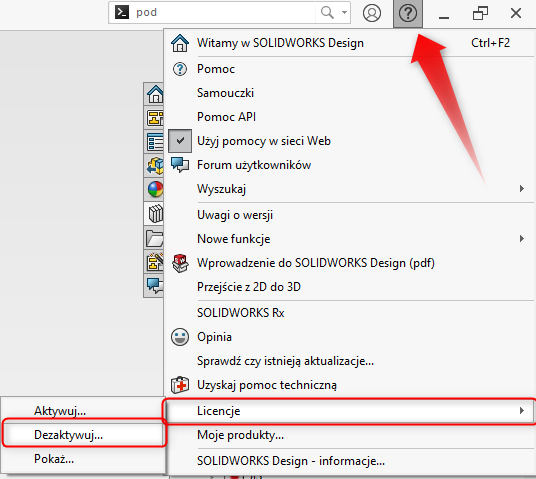Expand the Licencje submenu
The image size is (536, 479).
350,411
